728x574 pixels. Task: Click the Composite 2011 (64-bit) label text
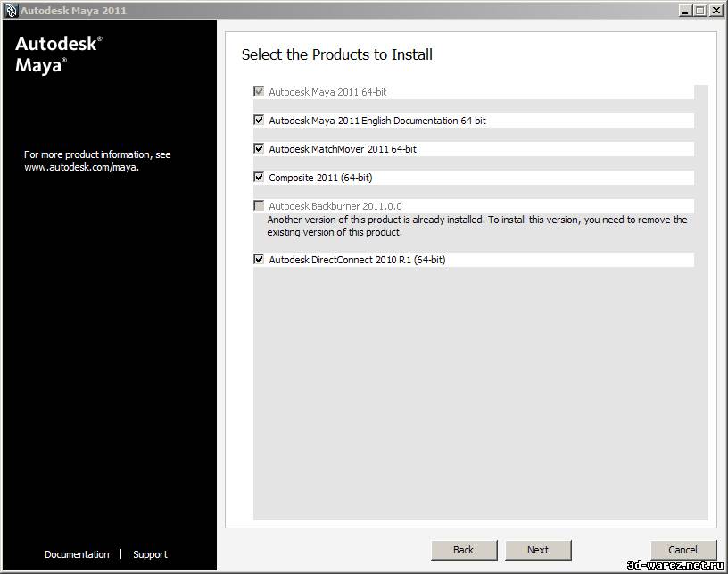tap(320, 178)
